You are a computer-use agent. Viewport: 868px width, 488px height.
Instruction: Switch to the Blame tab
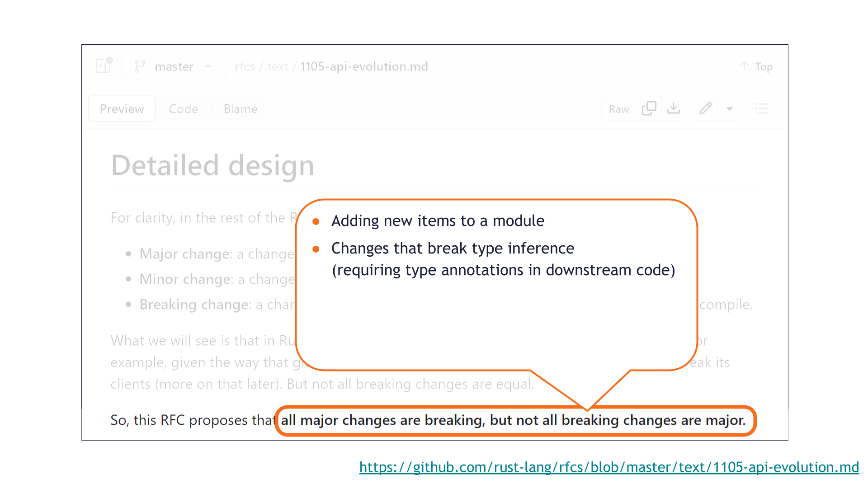click(240, 108)
